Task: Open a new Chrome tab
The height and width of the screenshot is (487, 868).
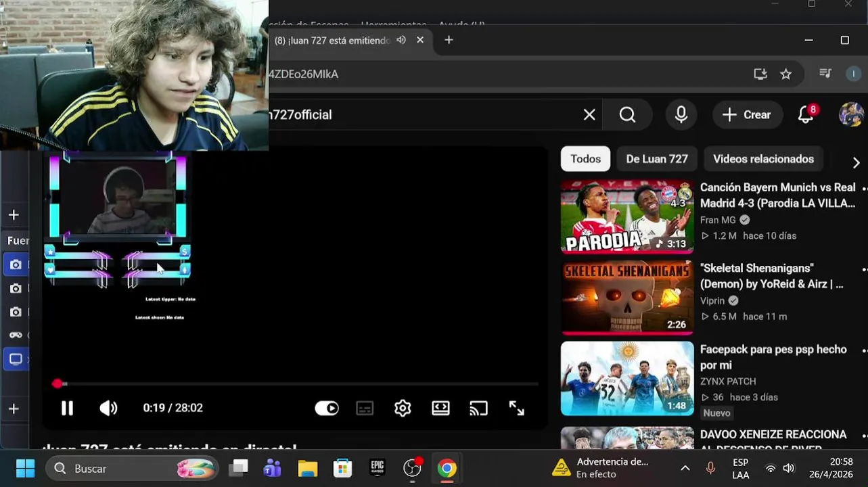Action: click(449, 40)
